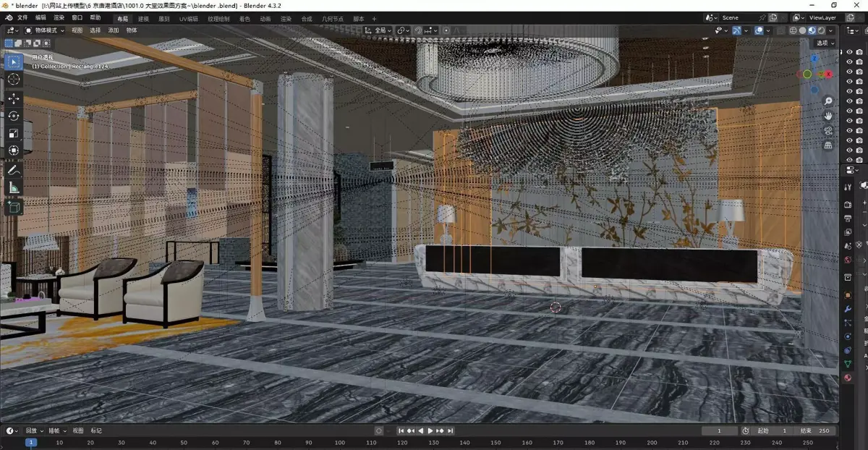Click the 标记 marker menu in timeline
The image size is (868, 450).
(x=96, y=430)
